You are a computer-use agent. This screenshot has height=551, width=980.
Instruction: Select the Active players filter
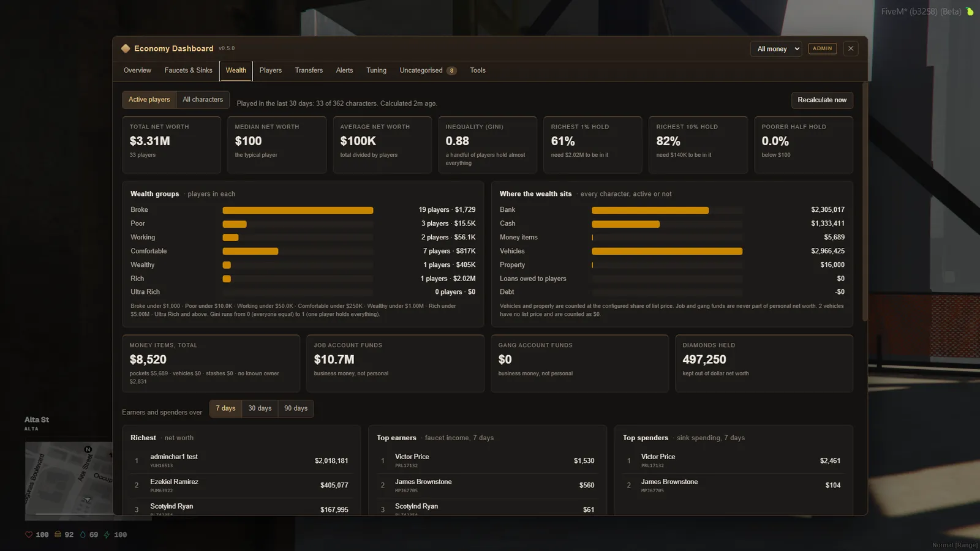(149, 99)
